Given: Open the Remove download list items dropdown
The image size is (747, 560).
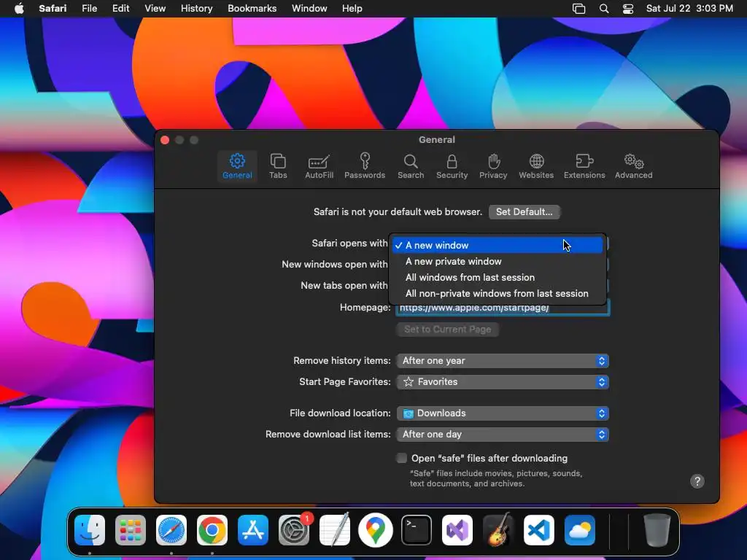Looking at the screenshot, I should point(503,435).
